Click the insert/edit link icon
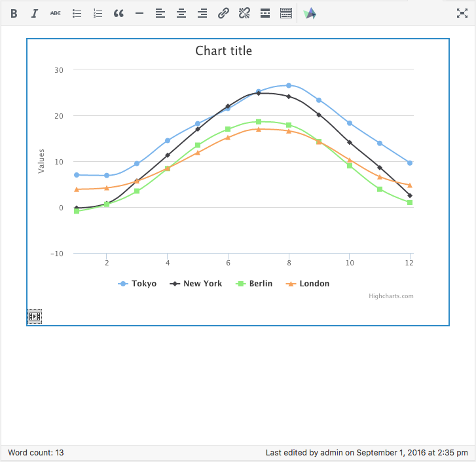 [223, 13]
